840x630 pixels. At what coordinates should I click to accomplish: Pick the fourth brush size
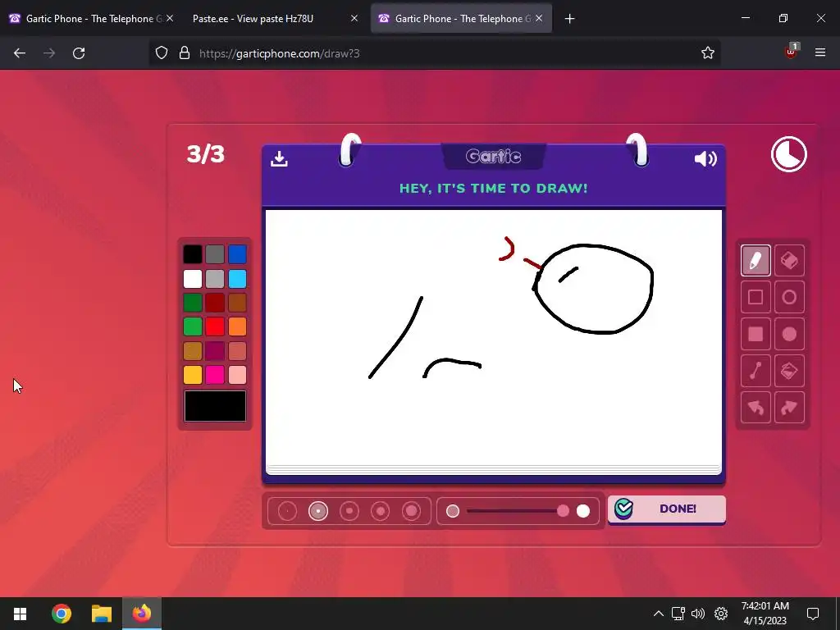click(x=381, y=511)
